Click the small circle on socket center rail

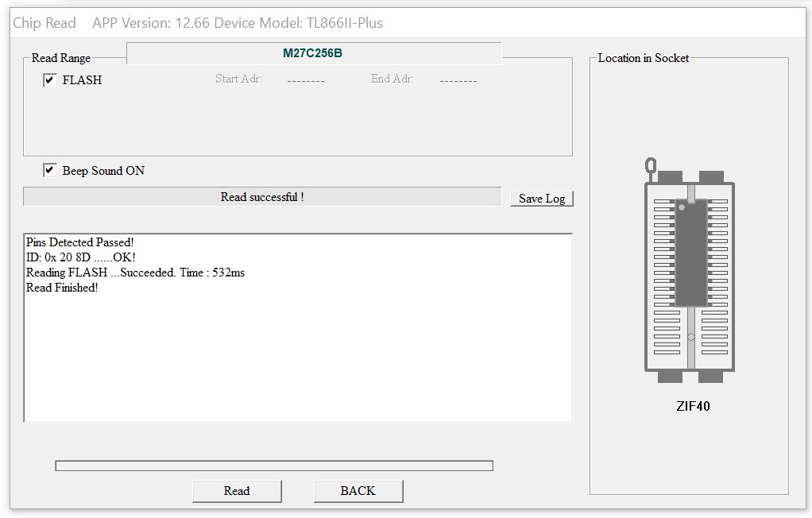pos(690,337)
